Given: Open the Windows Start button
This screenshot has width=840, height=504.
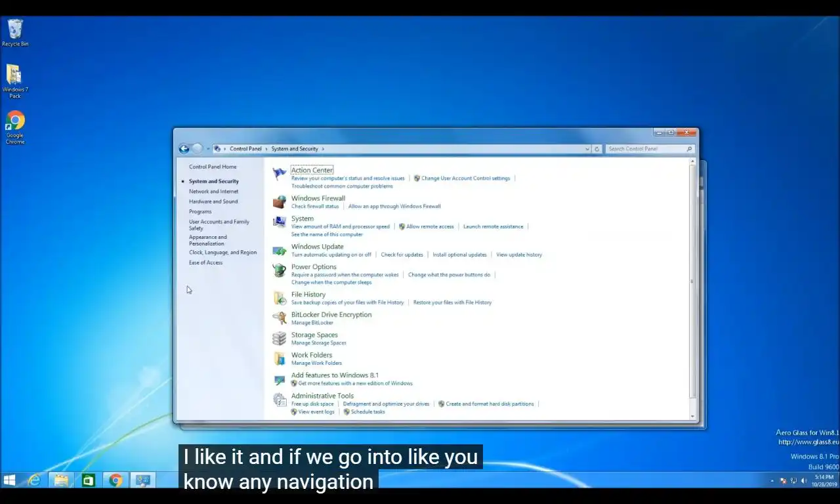Looking at the screenshot, I should point(9,480).
